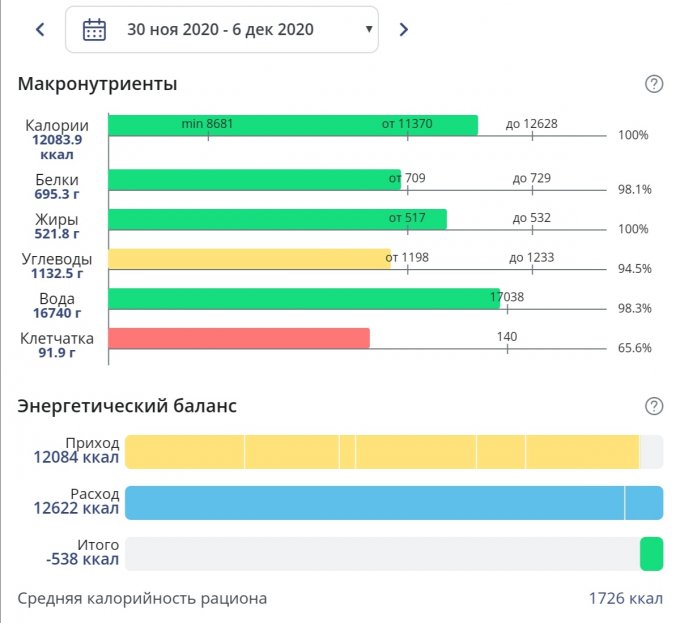Click the Клетчатка 91.9 г label
Viewport: 680px width, 623px height.
click(57, 345)
